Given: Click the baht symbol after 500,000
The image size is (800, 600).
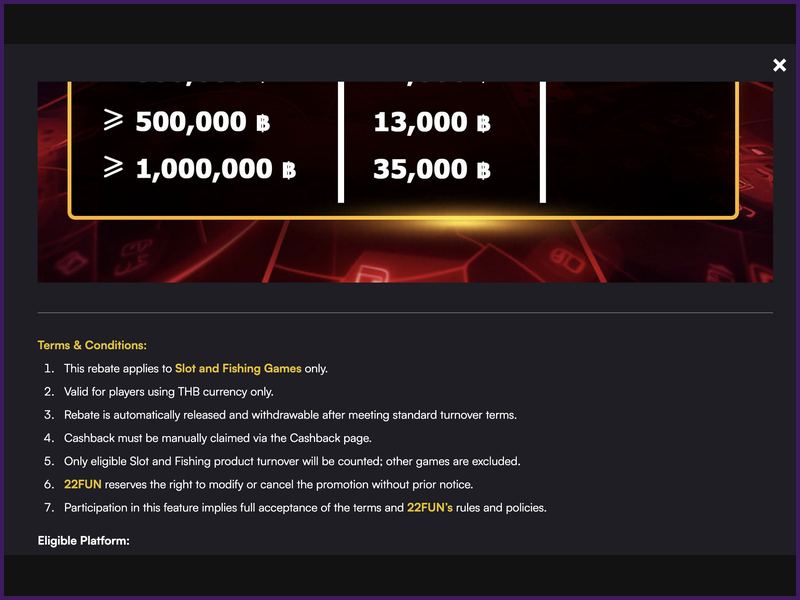Looking at the screenshot, I should point(262,123).
